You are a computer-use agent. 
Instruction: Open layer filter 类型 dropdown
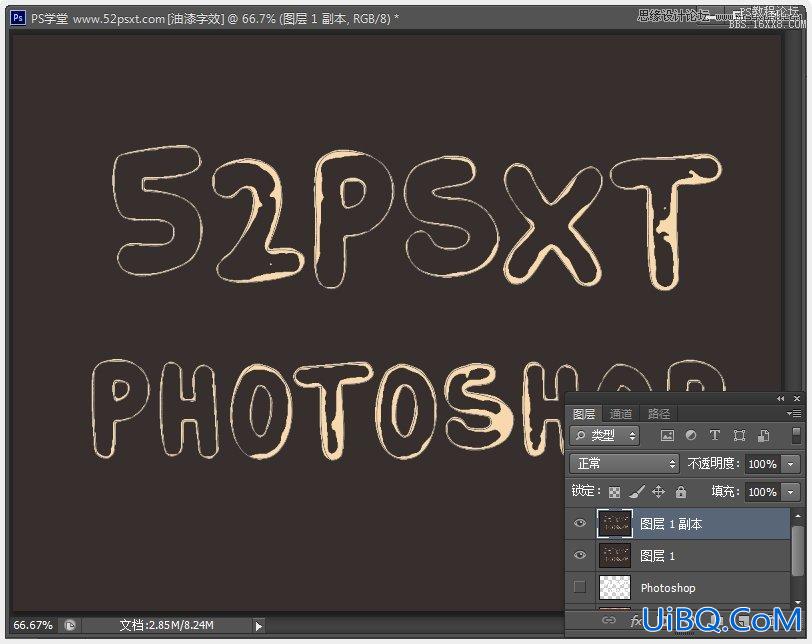[x=604, y=435]
